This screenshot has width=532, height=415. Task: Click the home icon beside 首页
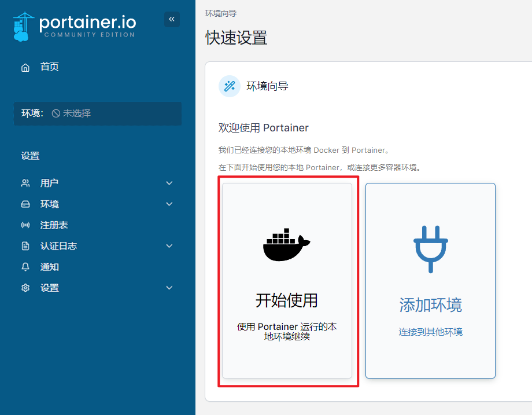tap(25, 67)
